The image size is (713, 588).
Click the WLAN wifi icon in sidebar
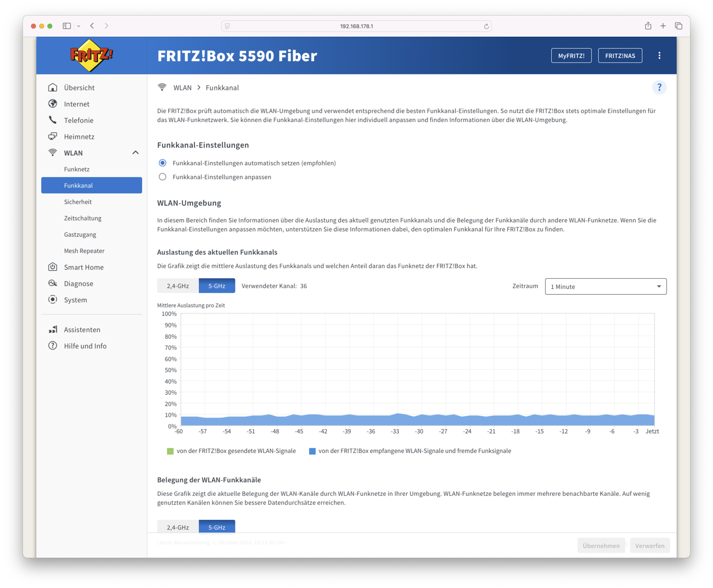53,153
